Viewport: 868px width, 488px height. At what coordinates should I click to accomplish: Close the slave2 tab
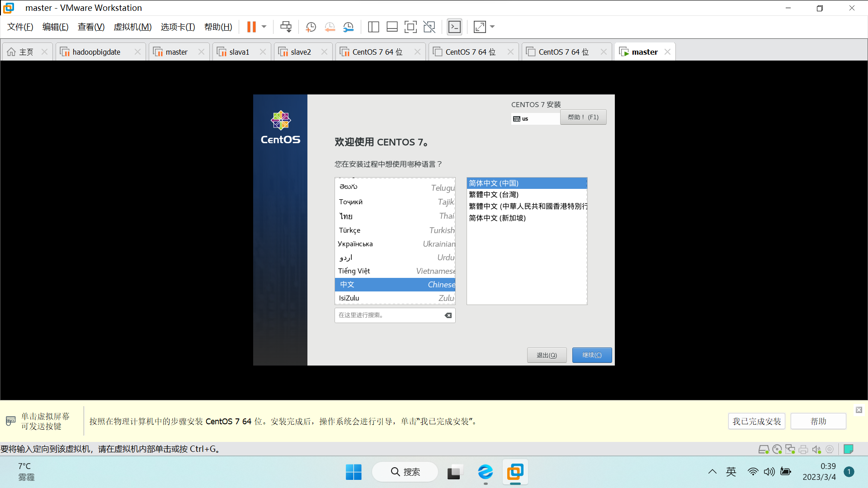tap(324, 52)
